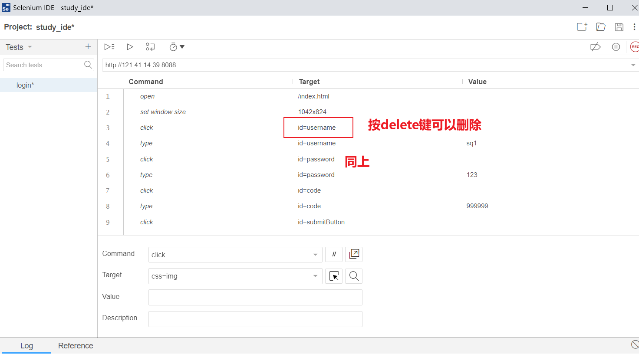Select row 8 type id=code

(x=368, y=206)
